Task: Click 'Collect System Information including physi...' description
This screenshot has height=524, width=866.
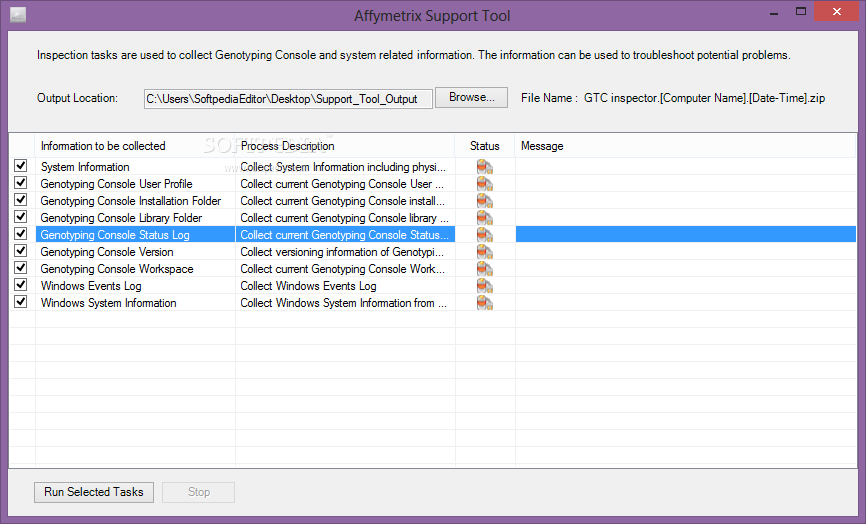Action: (343, 167)
